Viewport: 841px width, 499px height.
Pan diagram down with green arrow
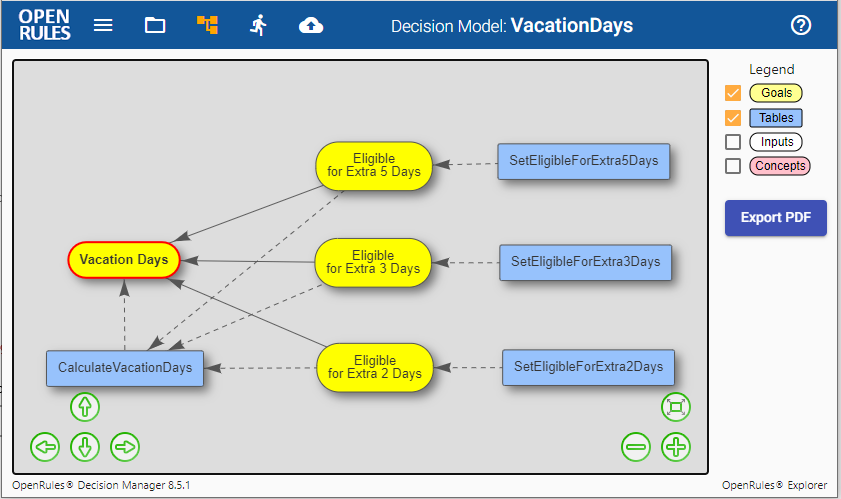[x=85, y=447]
